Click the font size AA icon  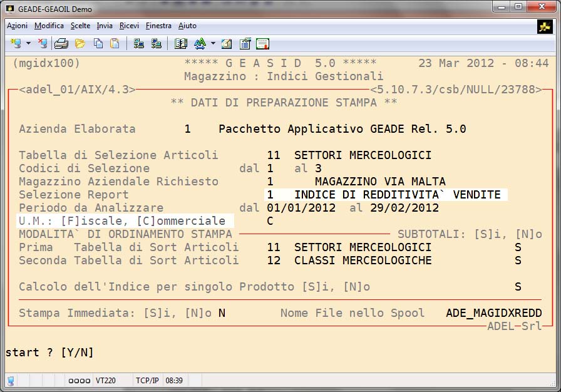tap(200, 44)
